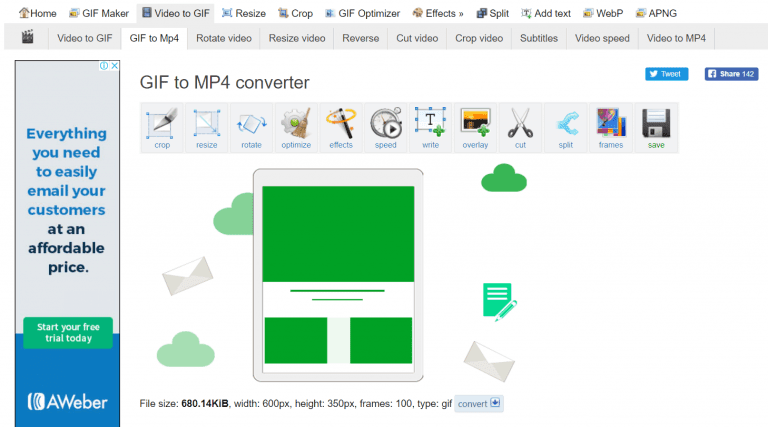768x427 pixels.
Task: Open the effects tool
Action: (341, 128)
